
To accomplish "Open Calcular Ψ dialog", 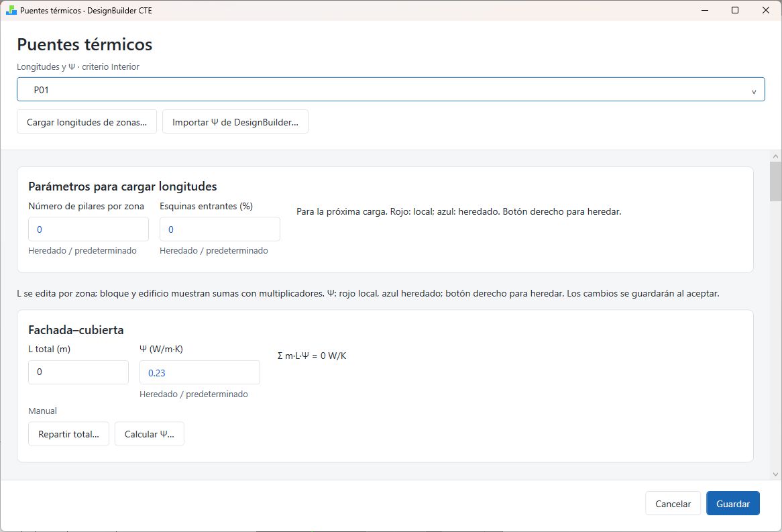I will point(149,434).
